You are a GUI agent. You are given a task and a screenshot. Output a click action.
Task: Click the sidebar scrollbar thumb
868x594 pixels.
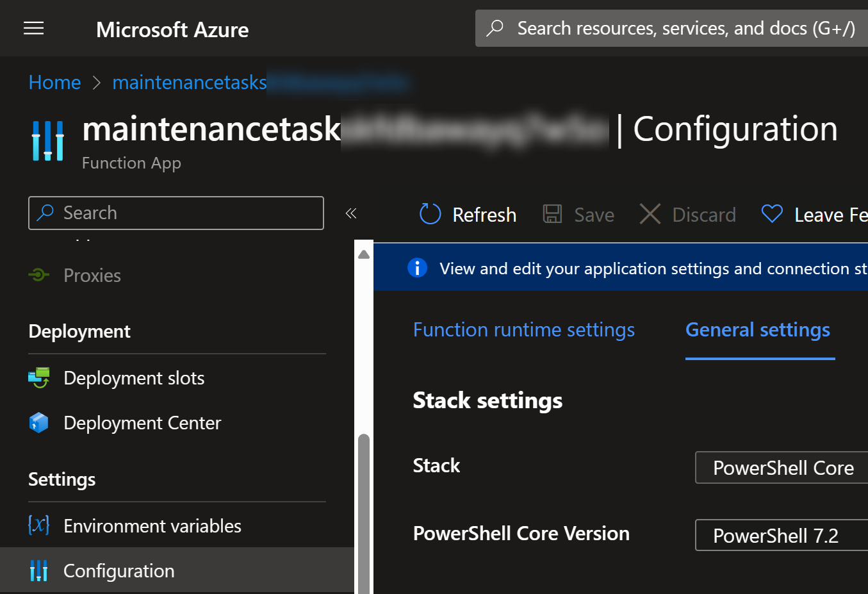coord(364,513)
